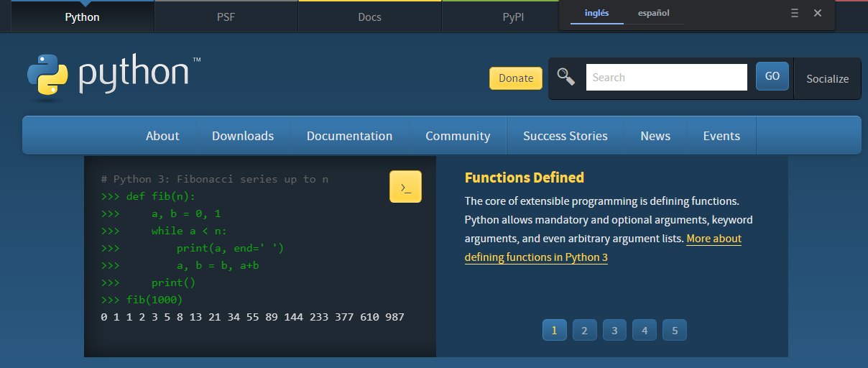Click the GO search button
The width and height of the screenshot is (868, 368).
point(772,76)
